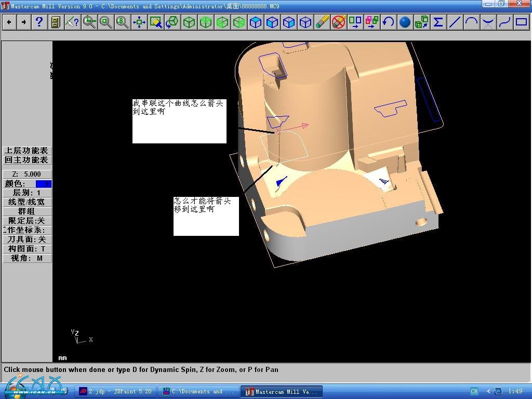Set graphics view to Side (fourth green cube)

(x=239, y=22)
